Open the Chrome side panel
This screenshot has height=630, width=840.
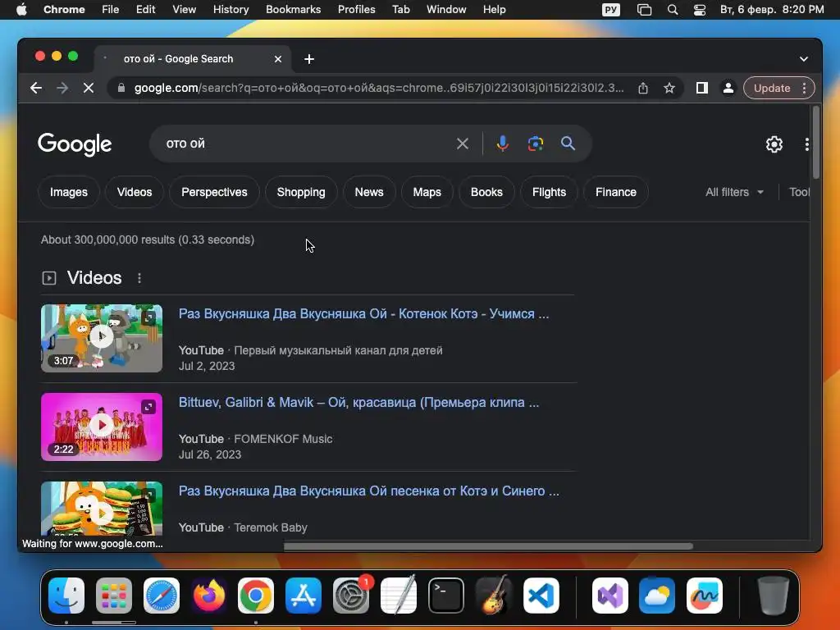tap(702, 88)
